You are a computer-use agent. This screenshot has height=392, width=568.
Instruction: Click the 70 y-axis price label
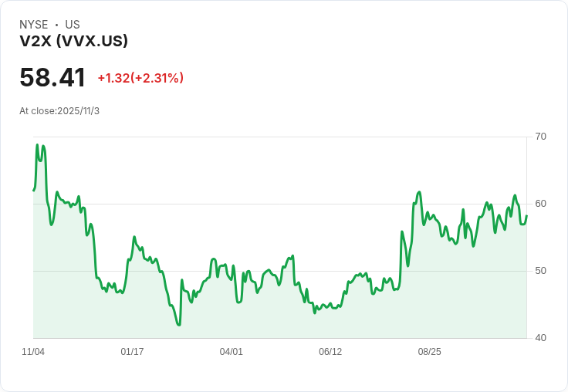pos(540,137)
